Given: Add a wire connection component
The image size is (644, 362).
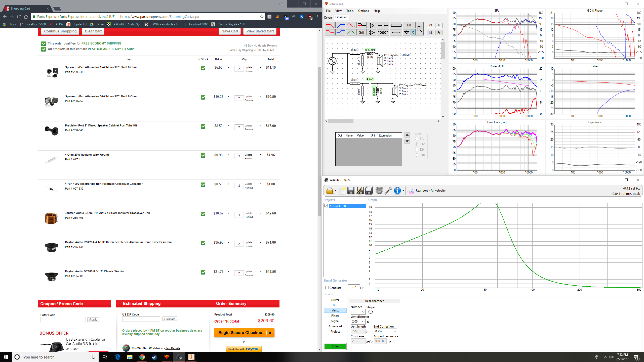Looking at the screenshot, I should [x=396, y=32].
